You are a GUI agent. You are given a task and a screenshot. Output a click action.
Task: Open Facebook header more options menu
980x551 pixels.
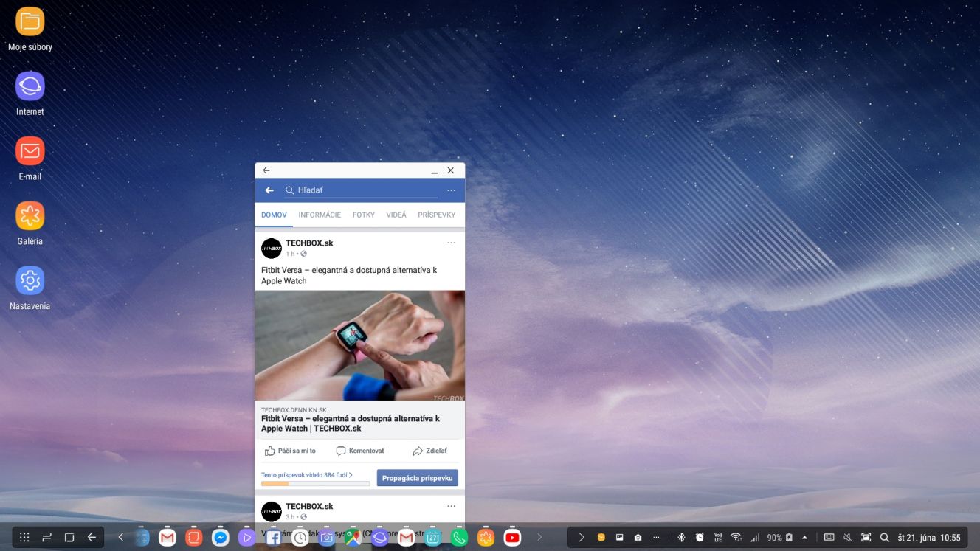(x=451, y=190)
